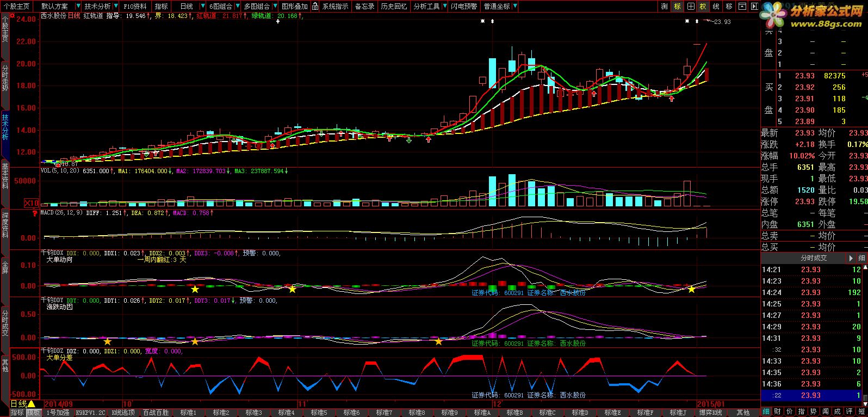
Task: Select bottom-right 财 finance tab
Action: (778, 412)
